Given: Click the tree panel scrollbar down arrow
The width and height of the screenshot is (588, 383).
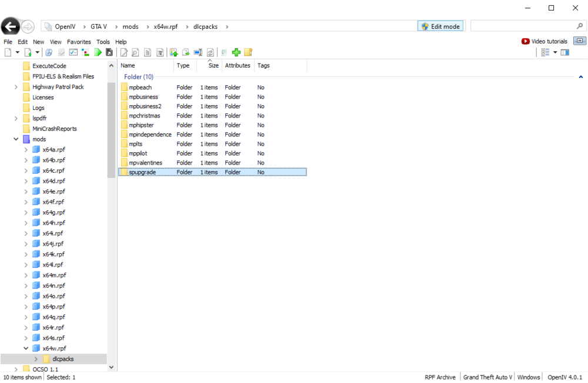Looking at the screenshot, I should coord(111,367).
